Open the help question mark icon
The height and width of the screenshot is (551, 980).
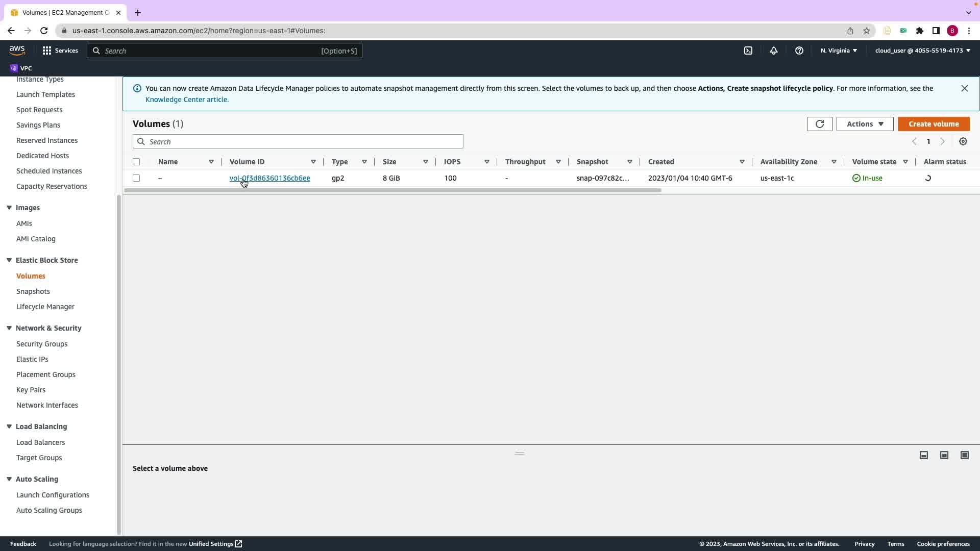coord(799,51)
